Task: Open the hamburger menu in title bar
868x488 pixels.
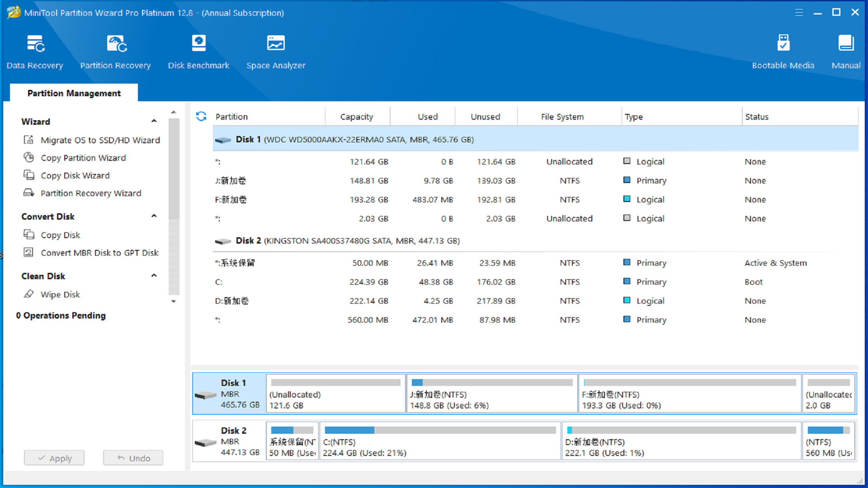Action: click(798, 12)
